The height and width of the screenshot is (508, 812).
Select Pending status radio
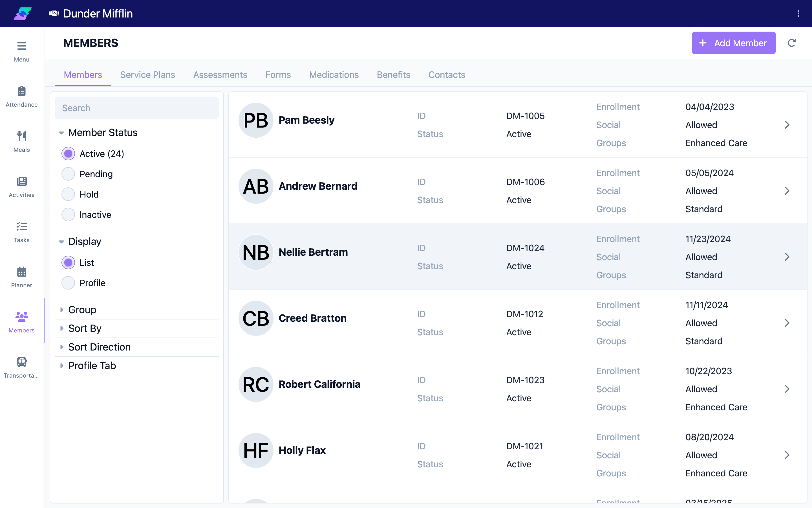[68, 174]
